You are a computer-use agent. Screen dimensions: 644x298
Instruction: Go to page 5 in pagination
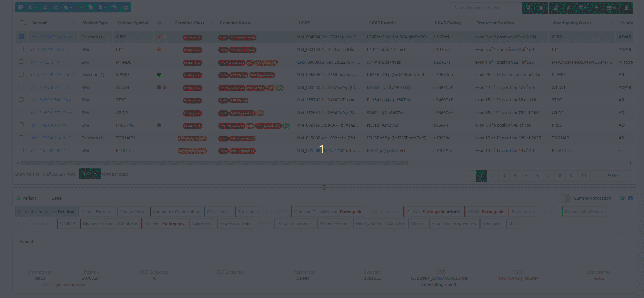tap(526, 176)
